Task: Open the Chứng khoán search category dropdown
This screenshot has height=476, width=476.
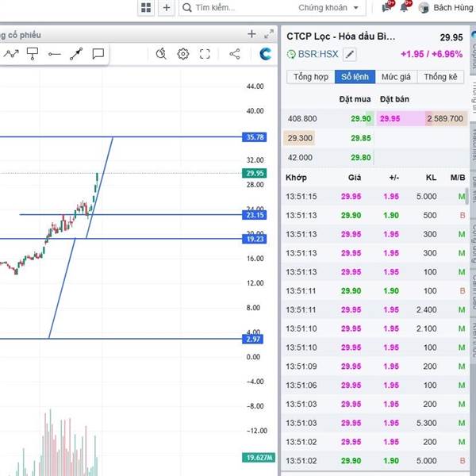Action: tap(328, 8)
